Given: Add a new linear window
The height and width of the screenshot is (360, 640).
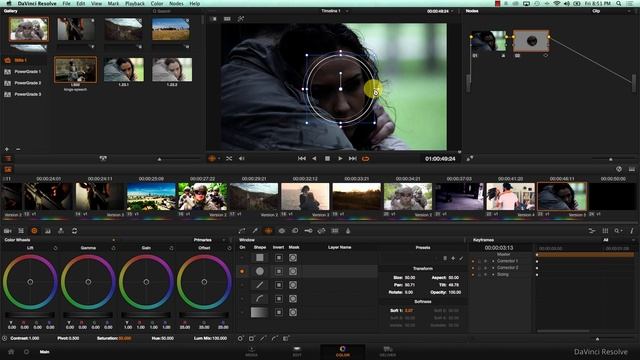Looking at the screenshot, I should click(x=252, y=338).
